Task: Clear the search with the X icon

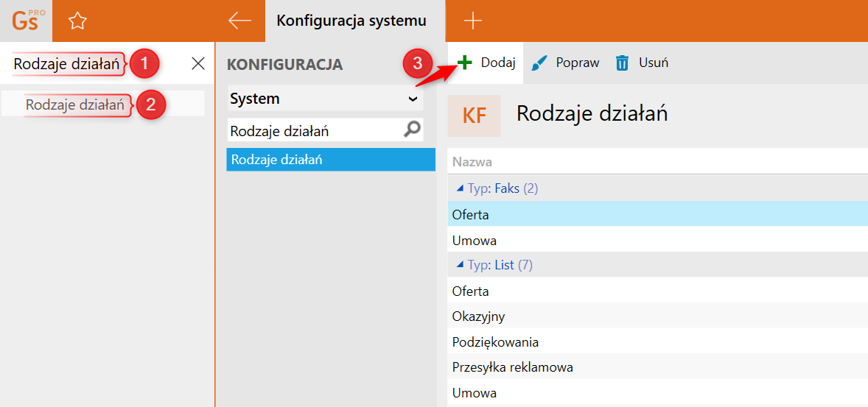Action: (198, 64)
